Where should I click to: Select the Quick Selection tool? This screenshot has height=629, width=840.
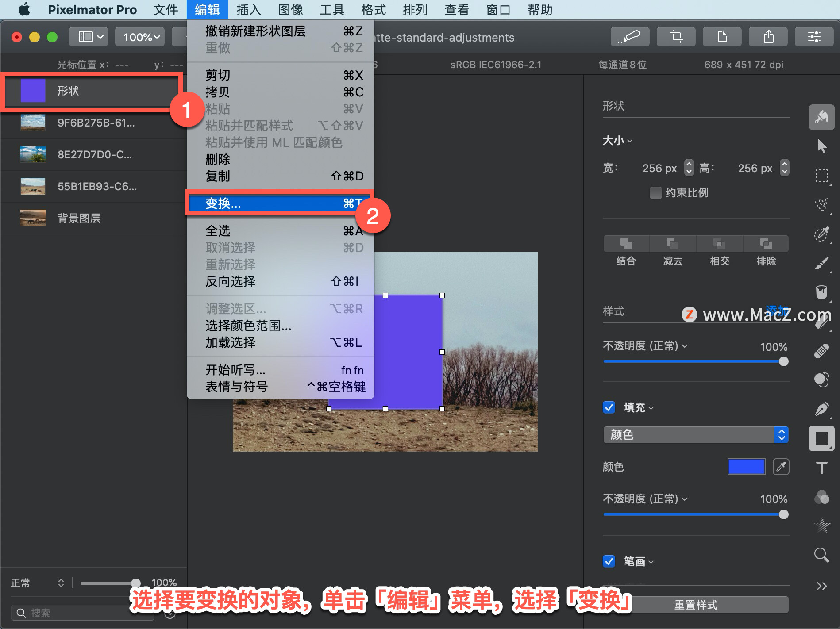pos(821,234)
